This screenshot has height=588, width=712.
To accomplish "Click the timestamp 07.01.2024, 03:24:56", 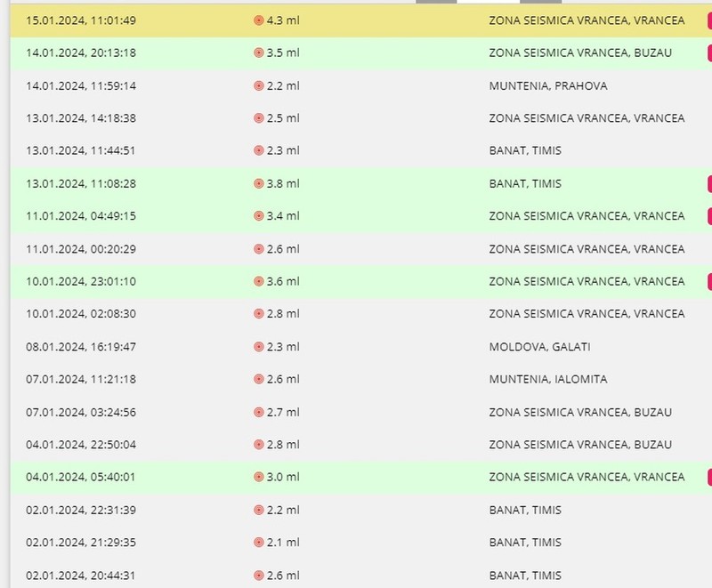I will tap(81, 413).
